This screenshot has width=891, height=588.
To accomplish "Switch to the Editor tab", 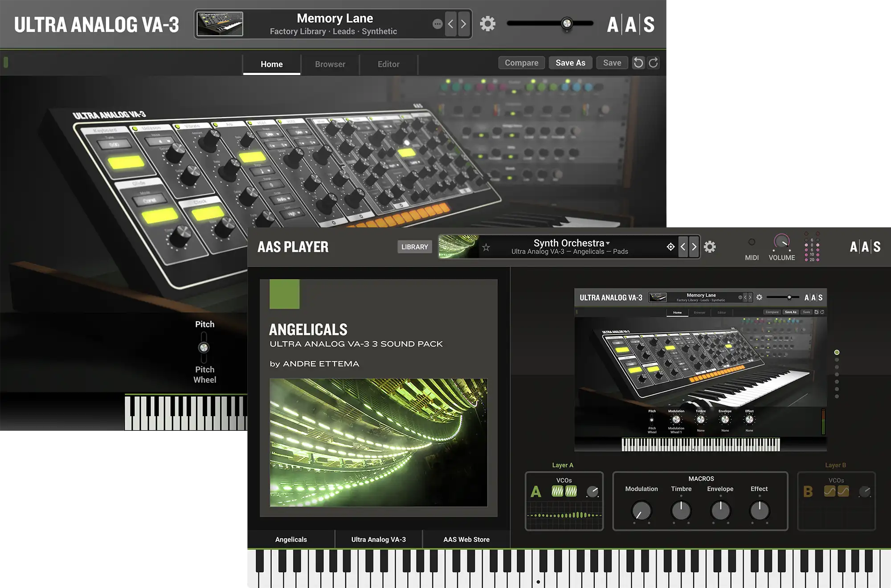I will coord(388,64).
